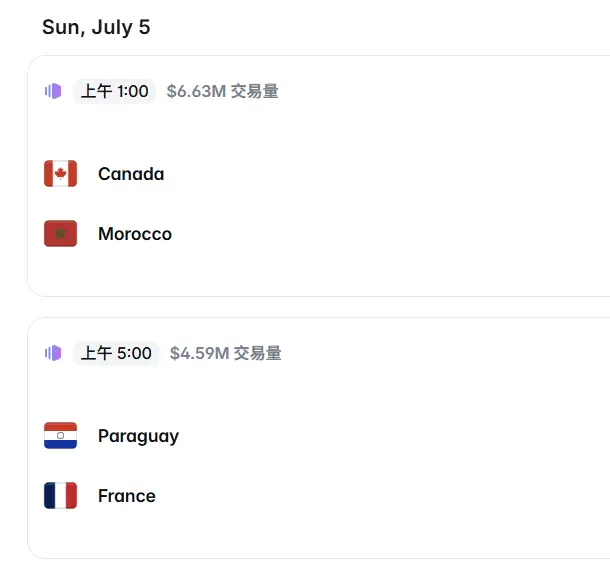Click purple live icon beside 上午 5:00
This screenshot has width=610, height=575.
coord(53,353)
